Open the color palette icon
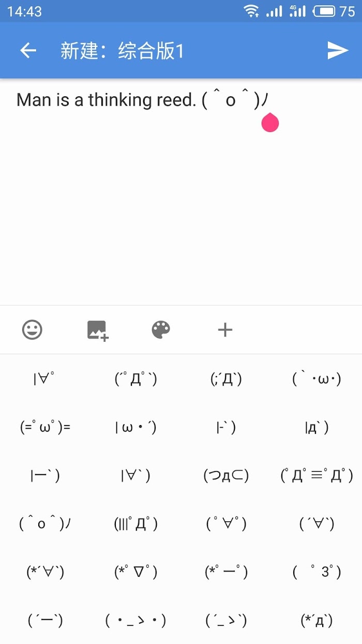Image resolution: width=362 pixels, height=644 pixels. (x=161, y=330)
